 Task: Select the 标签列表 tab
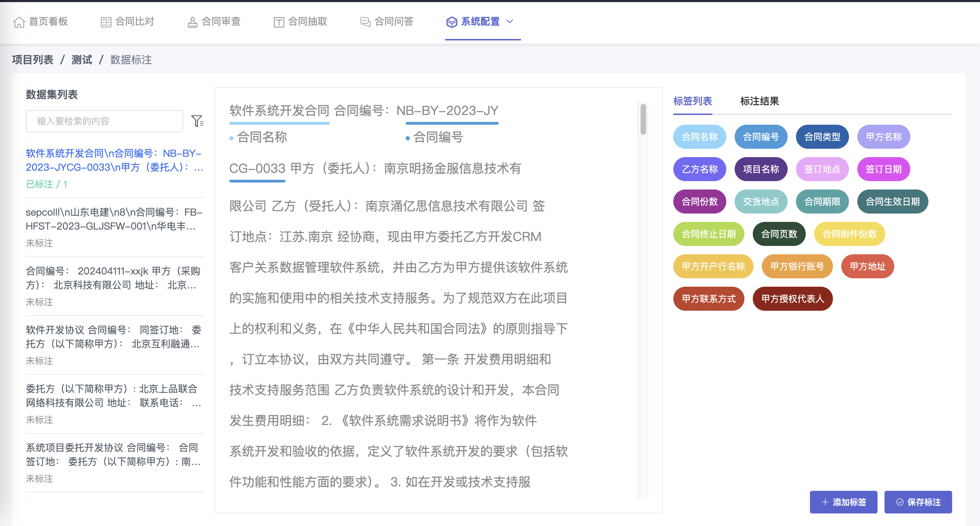tap(692, 101)
